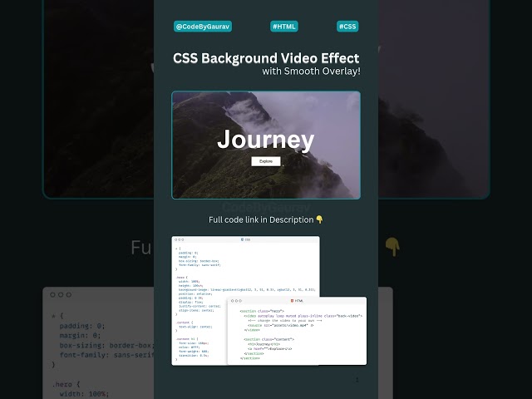Click the #HTML tag badge
Viewport: 532px width, 399px height.
coord(284,27)
